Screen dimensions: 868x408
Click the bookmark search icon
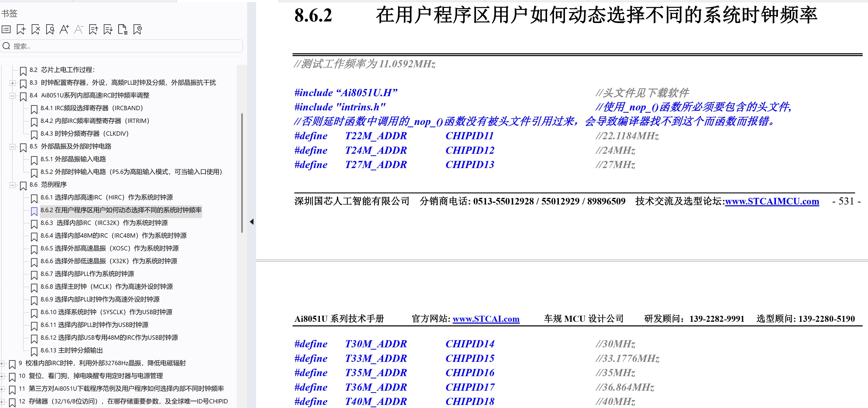tap(50, 29)
